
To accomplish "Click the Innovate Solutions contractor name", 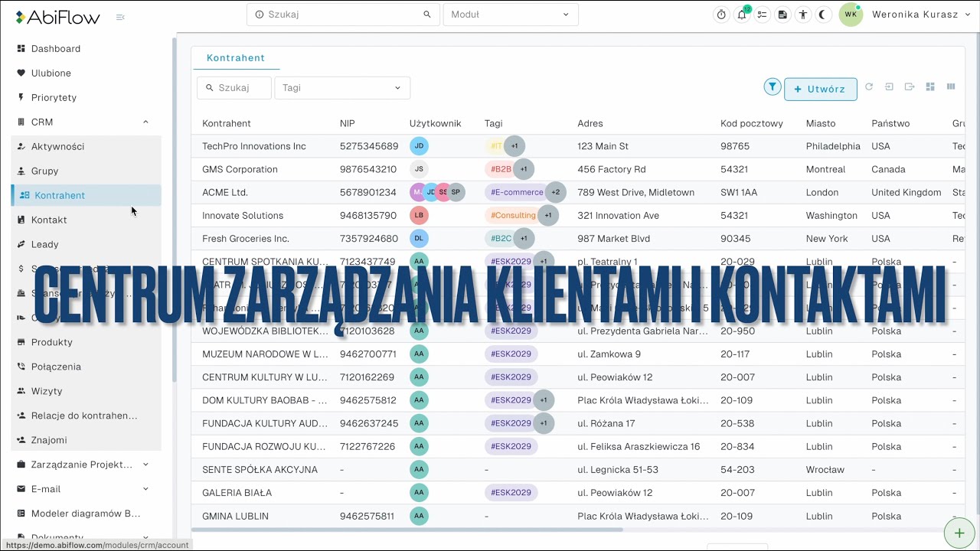I will (243, 216).
